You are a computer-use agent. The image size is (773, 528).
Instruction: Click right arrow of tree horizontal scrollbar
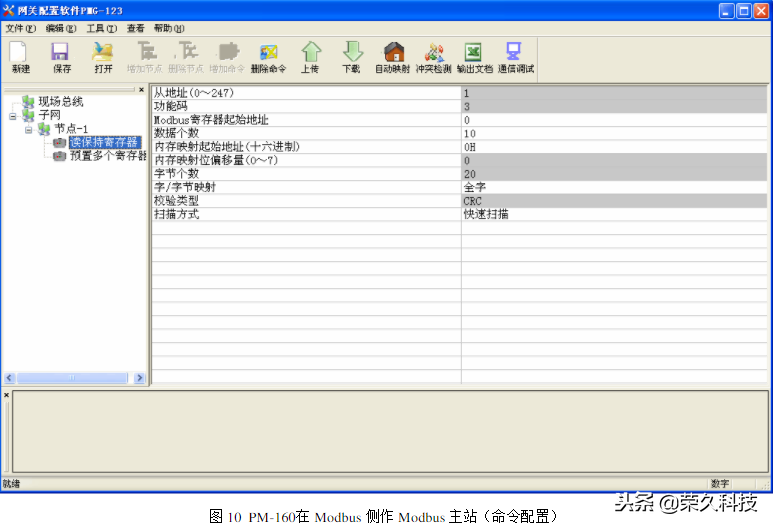pyautogui.click(x=140, y=378)
